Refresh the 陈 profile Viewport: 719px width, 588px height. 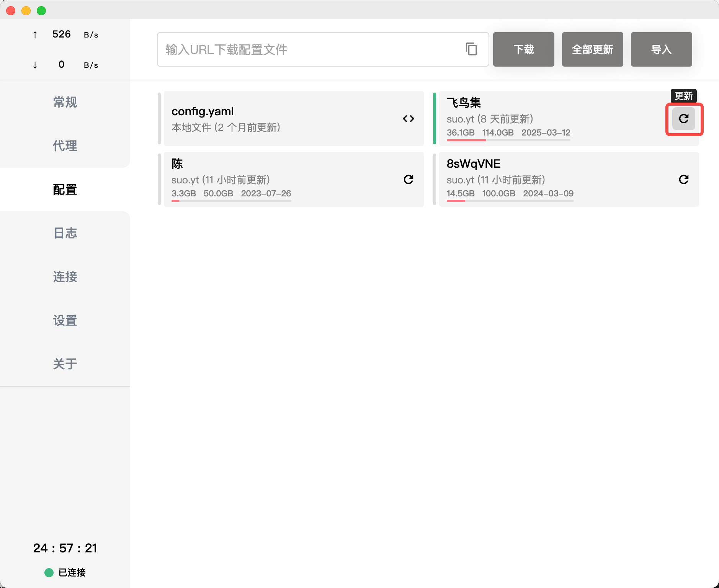(409, 180)
